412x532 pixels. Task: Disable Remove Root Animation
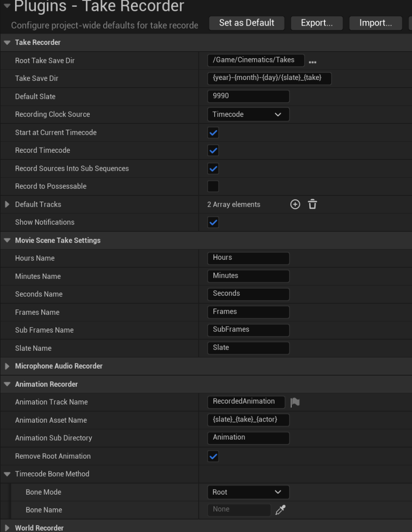(x=213, y=456)
